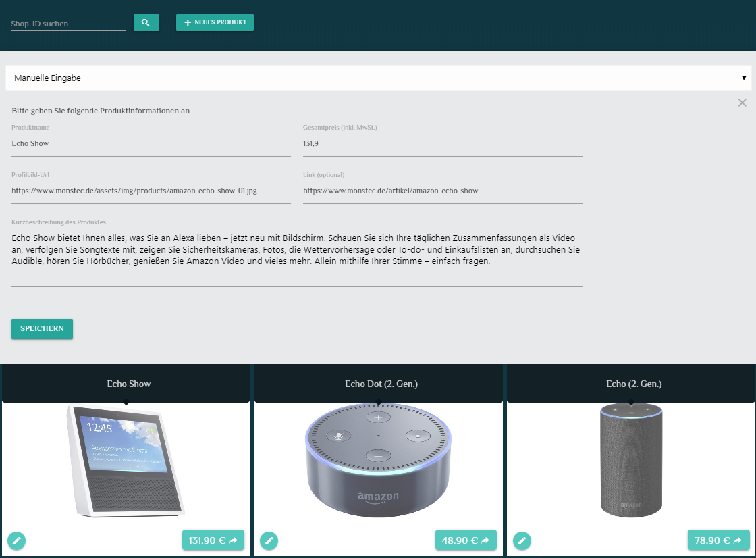Edit Echo (2. Gen.) with pencil icon
The width and height of the screenshot is (756, 558).
click(522, 540)
